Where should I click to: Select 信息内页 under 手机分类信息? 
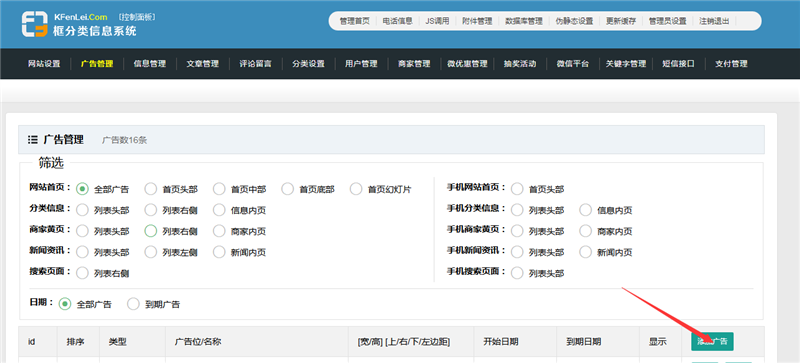pos(586,210)
